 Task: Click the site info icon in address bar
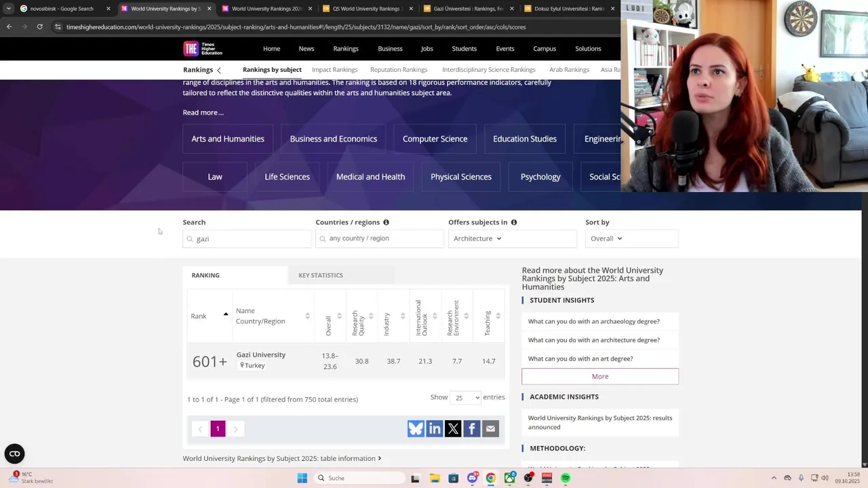[x=58, y=27]
